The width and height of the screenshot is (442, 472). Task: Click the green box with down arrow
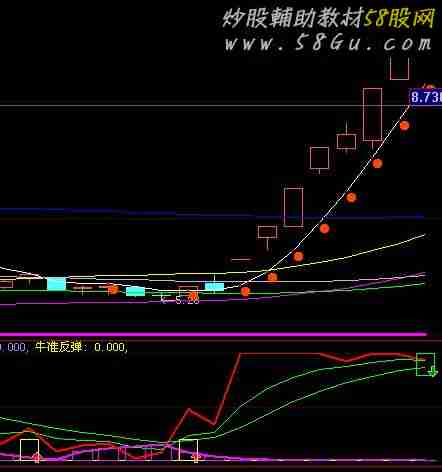[x=426, y=364]
